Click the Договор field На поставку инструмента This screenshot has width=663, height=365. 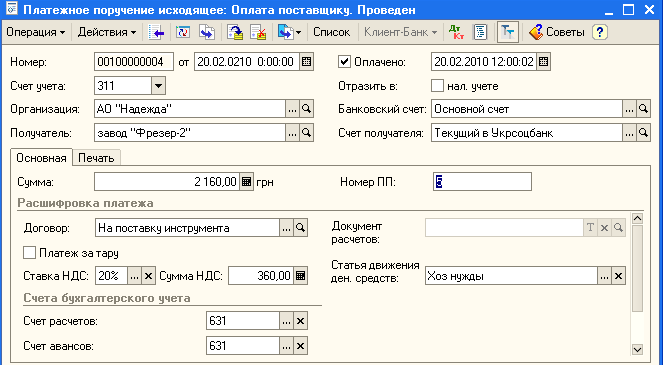(x=187, y=228)
